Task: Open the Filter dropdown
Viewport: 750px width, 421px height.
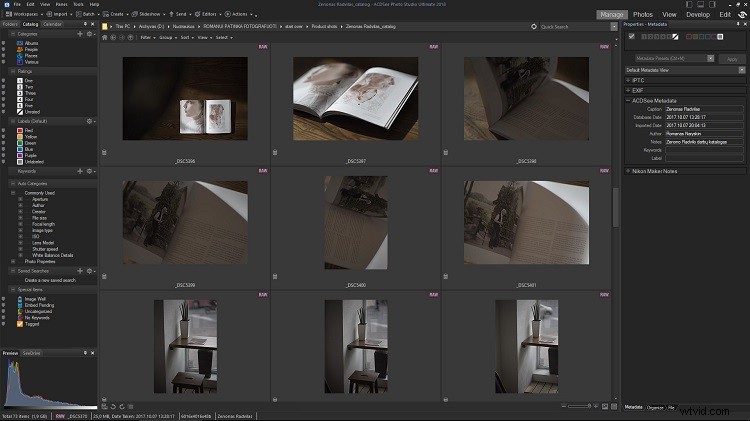Action: (x=148, y=37)
